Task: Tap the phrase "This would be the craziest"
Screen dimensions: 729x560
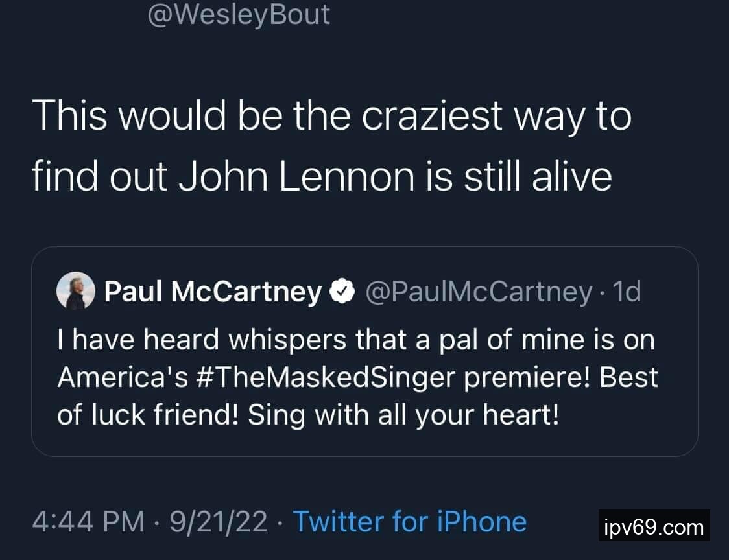Action: click(267, 117)
